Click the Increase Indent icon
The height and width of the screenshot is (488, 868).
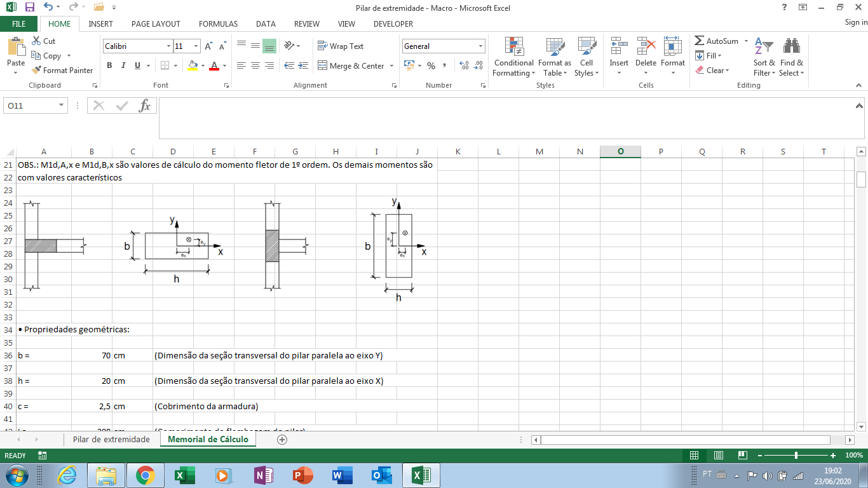tap(303, 65)
